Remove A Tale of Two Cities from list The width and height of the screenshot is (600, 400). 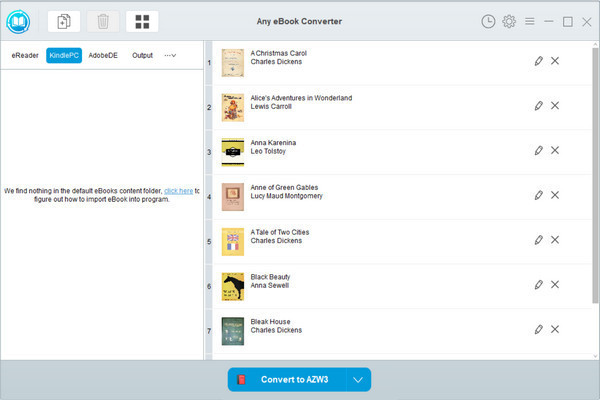555,240
